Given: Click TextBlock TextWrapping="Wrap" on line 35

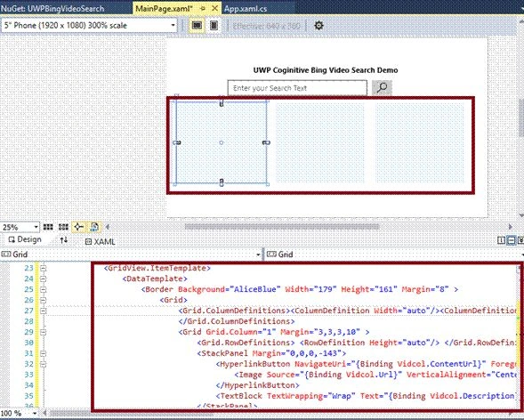Looking at the screenshot, I should (x=286, y=396).
